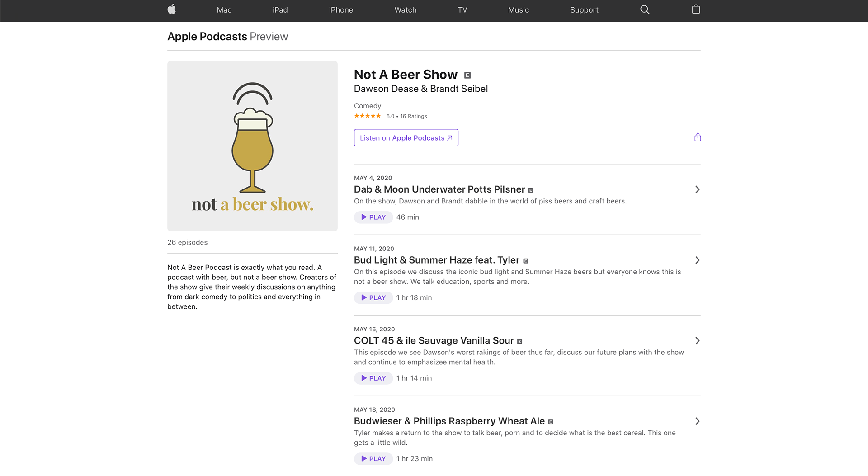Viewport: 868px width, 476px height.
Task: Open Budwieser & Phillips Raspberry Wheat Ale title
Action: point(449,421)
